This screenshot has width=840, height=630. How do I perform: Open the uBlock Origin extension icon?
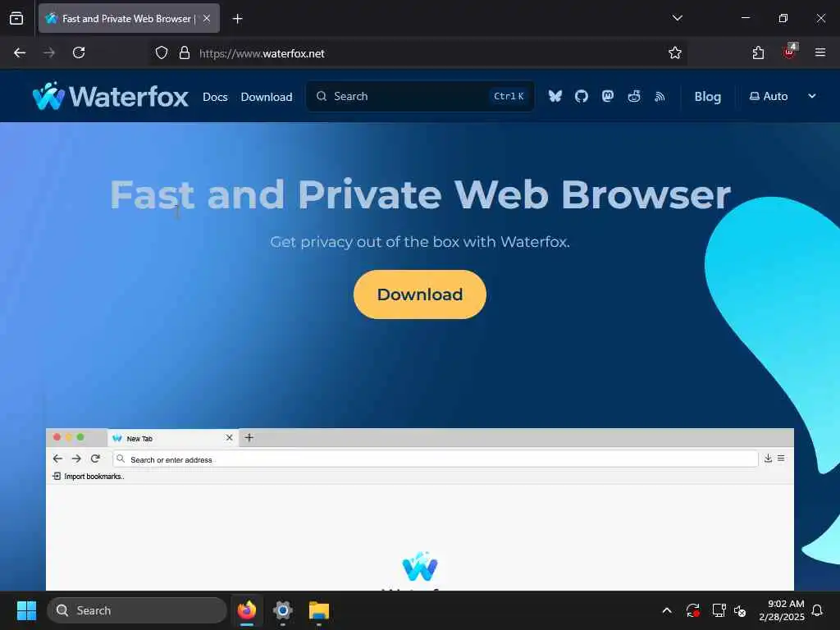pos(789,52)
